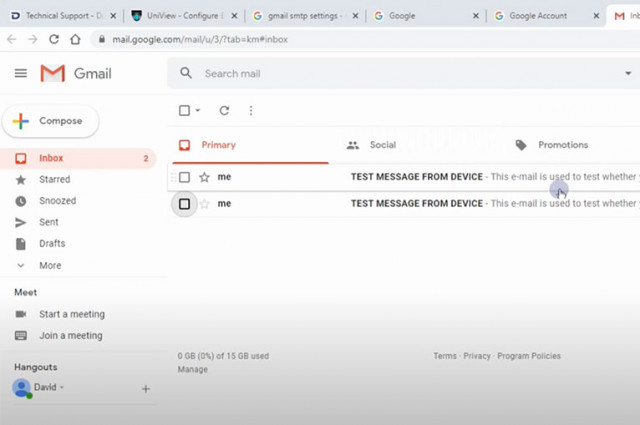Click the Sent arrow icon

click(20, 222)
